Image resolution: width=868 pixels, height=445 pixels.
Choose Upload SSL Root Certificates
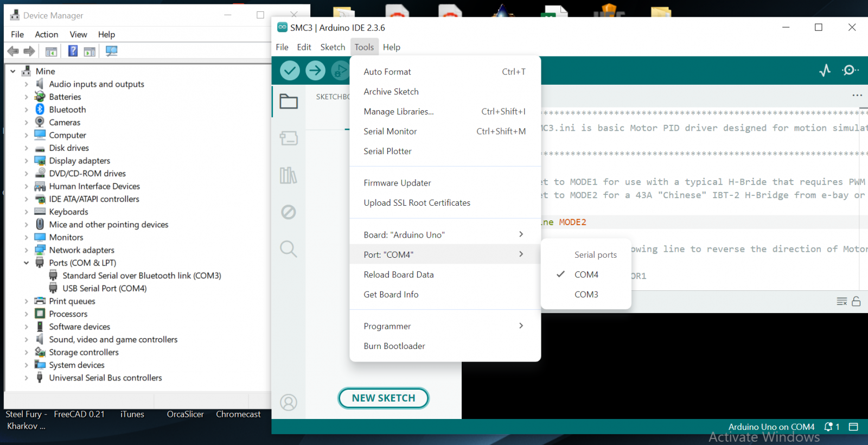pyautogui.click(x=445, y=202)
